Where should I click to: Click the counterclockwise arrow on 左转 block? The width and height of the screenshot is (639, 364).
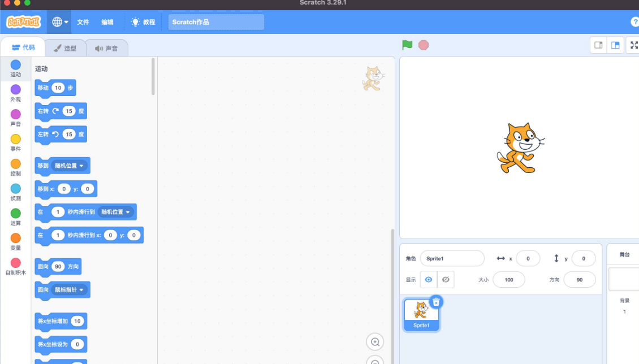coord(55,134)
